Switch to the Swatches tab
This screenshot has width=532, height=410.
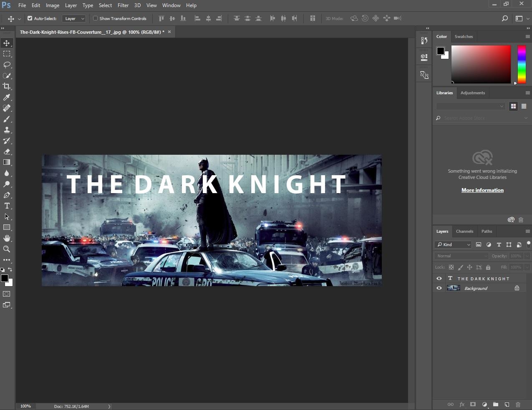click(464, 37)
